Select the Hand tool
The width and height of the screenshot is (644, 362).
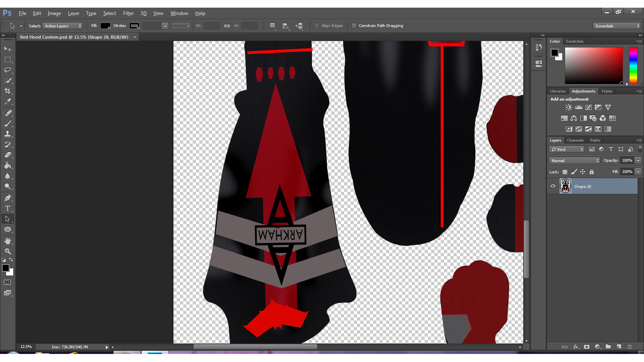pos(8,241)
